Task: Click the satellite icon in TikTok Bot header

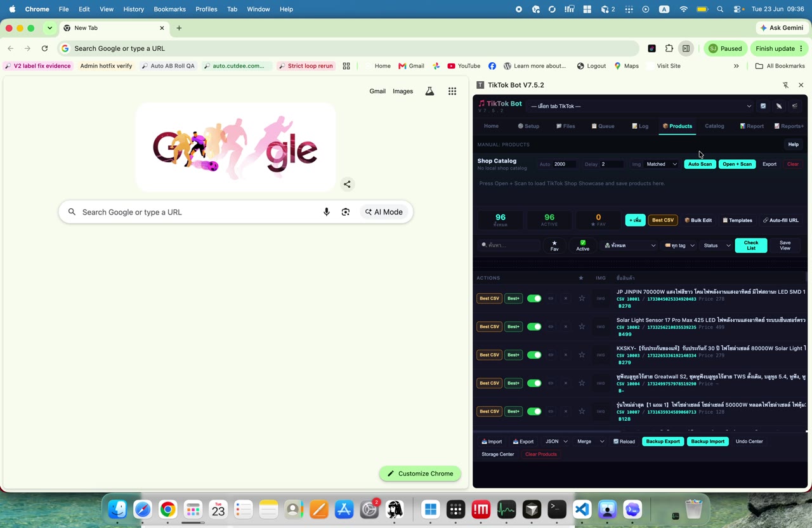Action: click(779, 106)
